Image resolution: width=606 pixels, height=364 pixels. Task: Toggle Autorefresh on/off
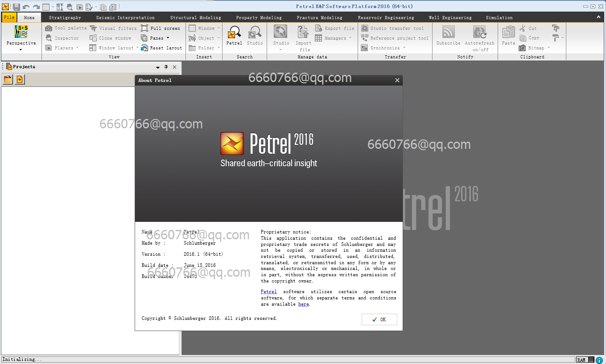point(480,38)
